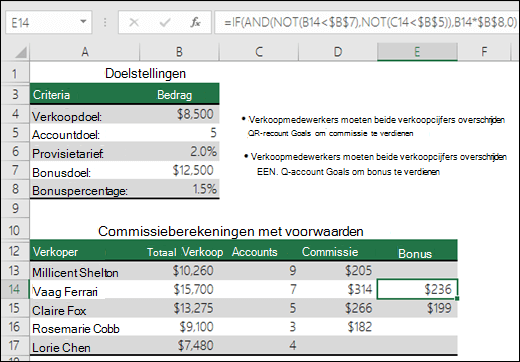
Task: Click the Doelstellingen title cell
Action: click(x=145, y=73)
